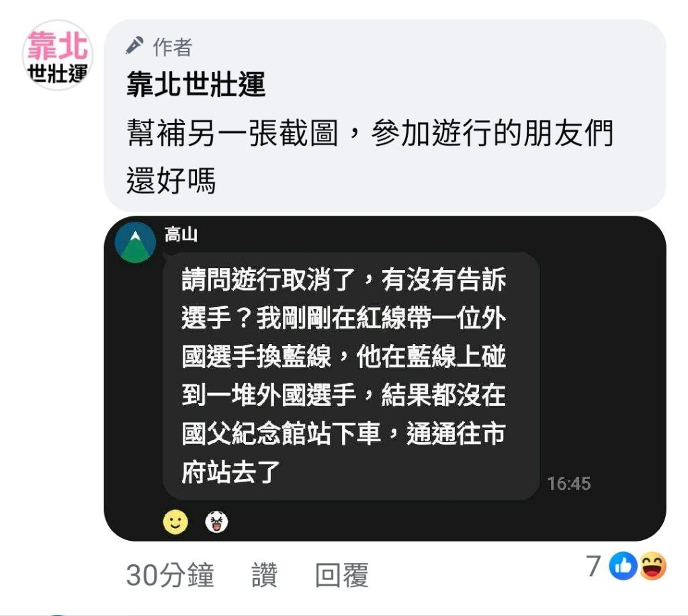Image resolution: width=688 pixels, height=616 pixels.
Task: Click 回覆 to reply to comment
Action: tap(342, 575)
